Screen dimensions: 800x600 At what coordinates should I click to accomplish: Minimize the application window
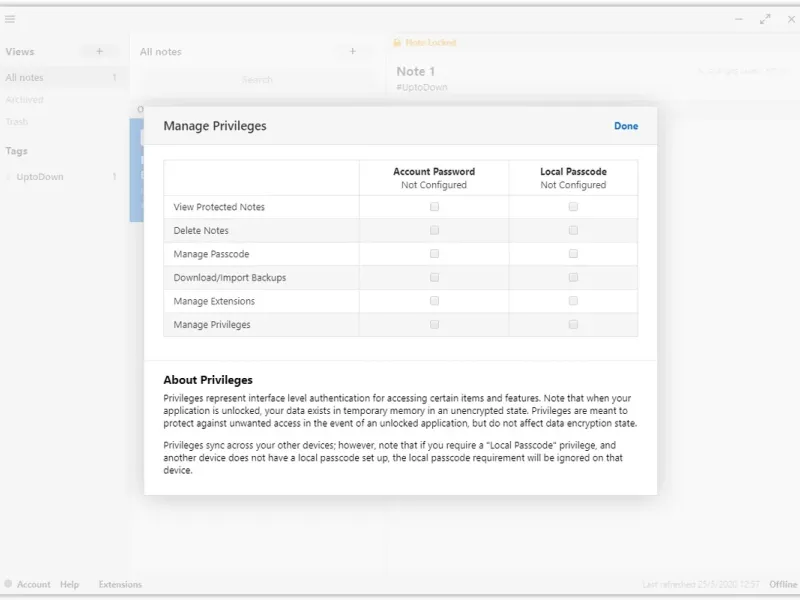[x=739, y=19]
